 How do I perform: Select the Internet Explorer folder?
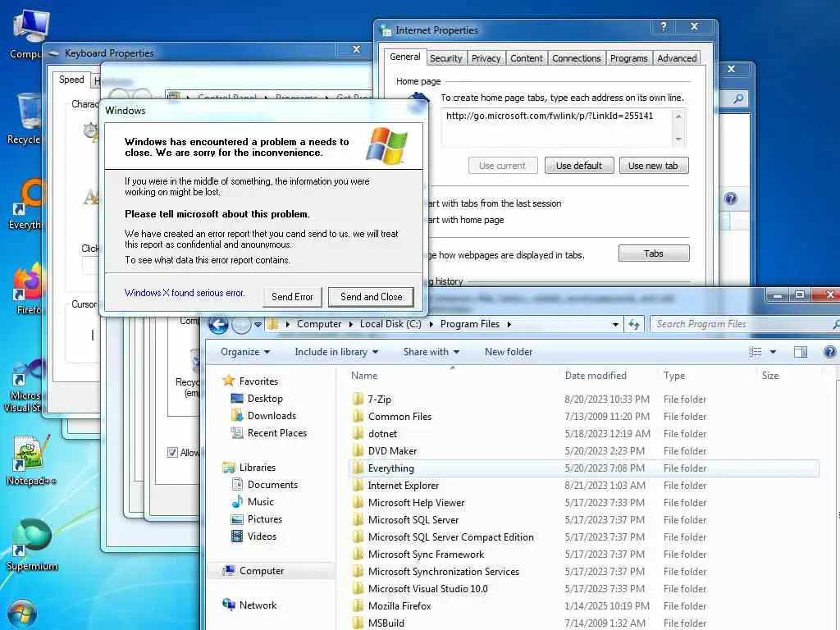pos(403,486)
